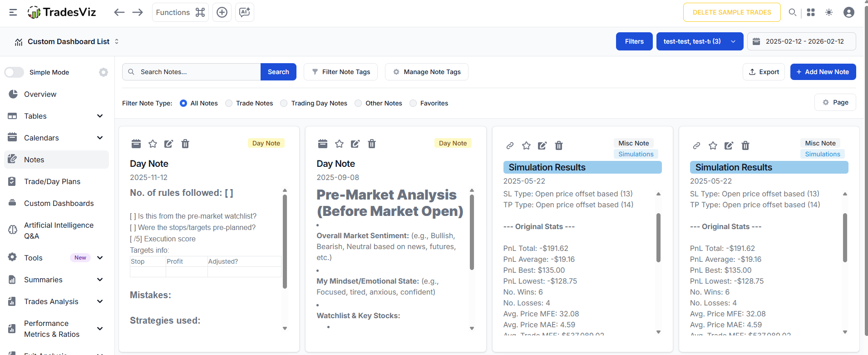Open the Custom Dashboard List selector
868x355 pixels.
[66, 41]
